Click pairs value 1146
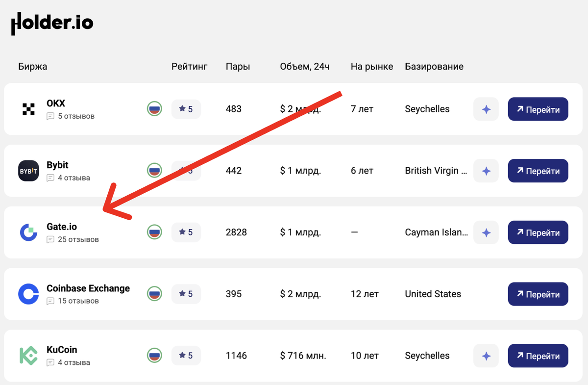 236,356
